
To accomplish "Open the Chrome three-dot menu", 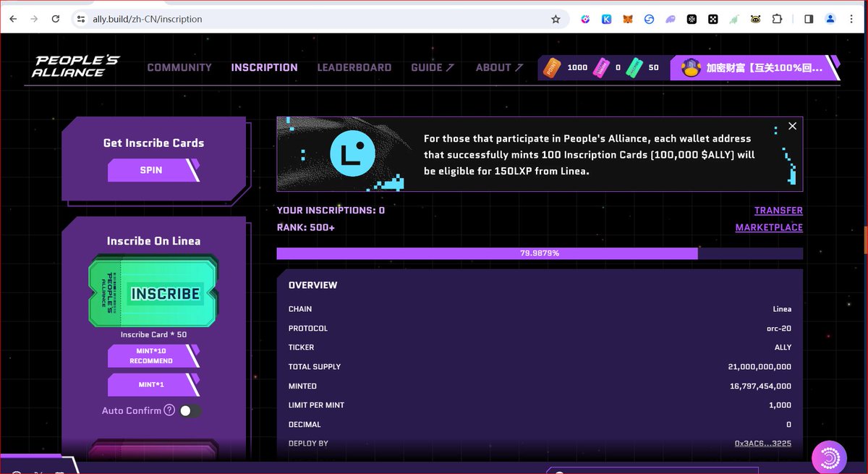I will [x=851, y=20].
